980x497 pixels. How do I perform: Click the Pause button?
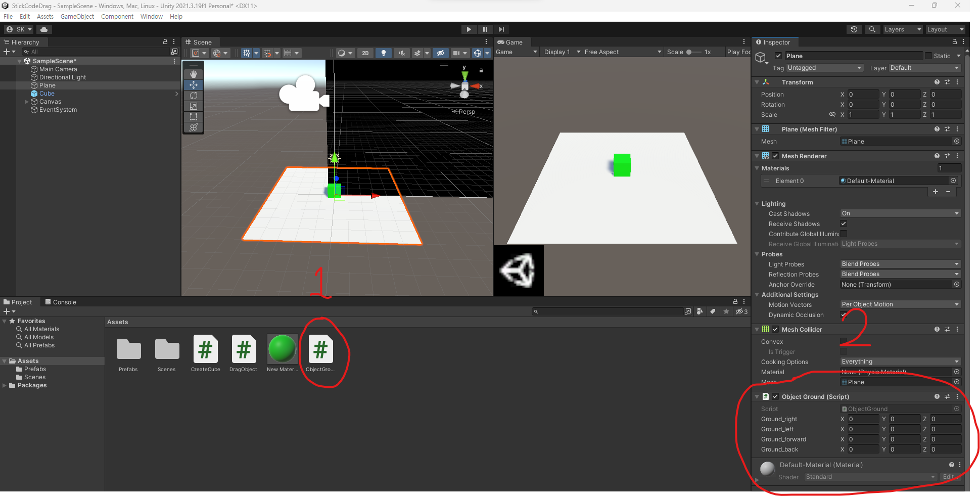point(485,29)
